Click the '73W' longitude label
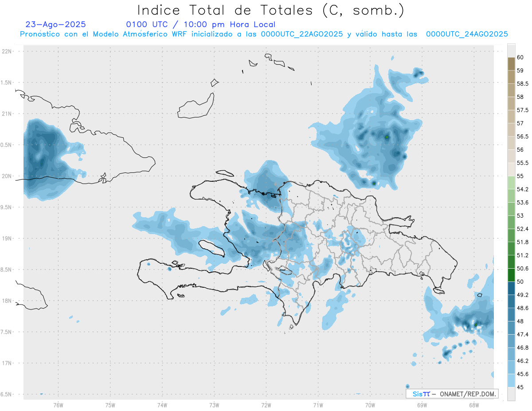Viewport: 532px width, 411px height. click(x=214, y=405)
